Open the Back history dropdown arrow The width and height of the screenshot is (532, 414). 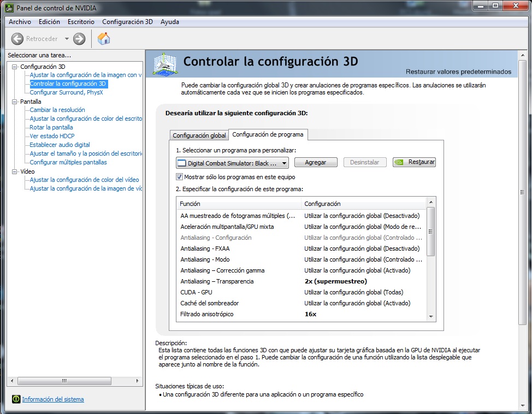pos(67,39)
